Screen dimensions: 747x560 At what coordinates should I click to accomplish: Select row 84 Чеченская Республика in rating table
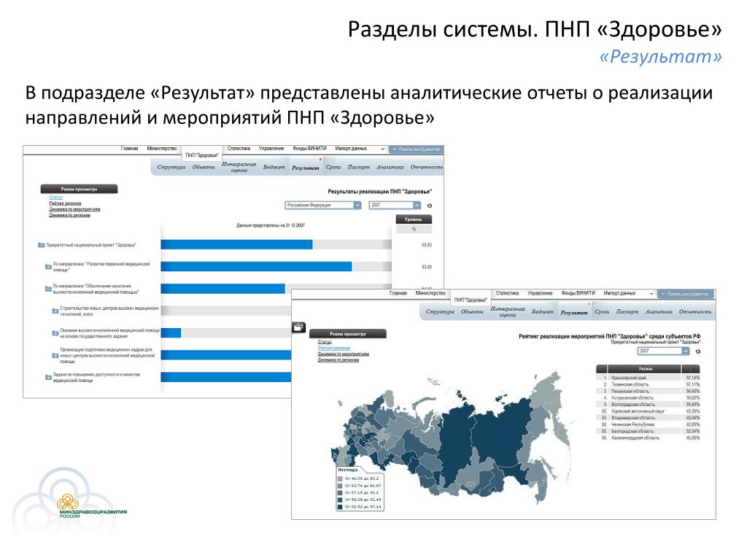pyautogui.click(x=649, y=424)
